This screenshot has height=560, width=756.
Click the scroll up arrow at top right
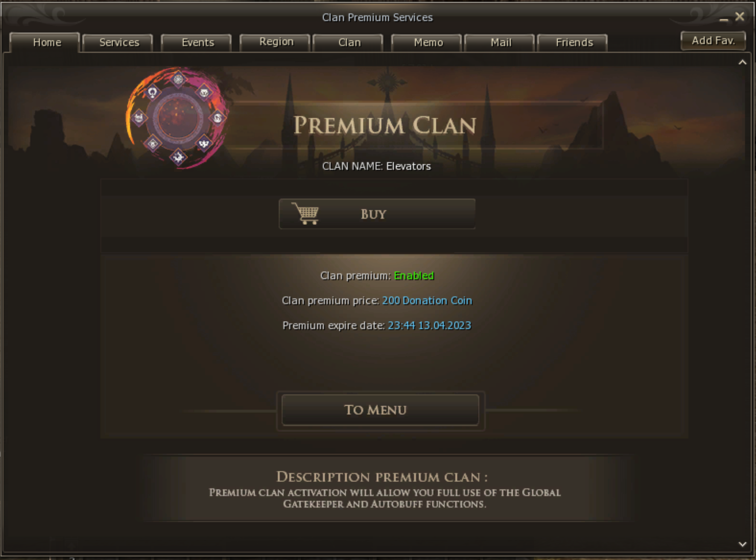click(x=742, y=62)
